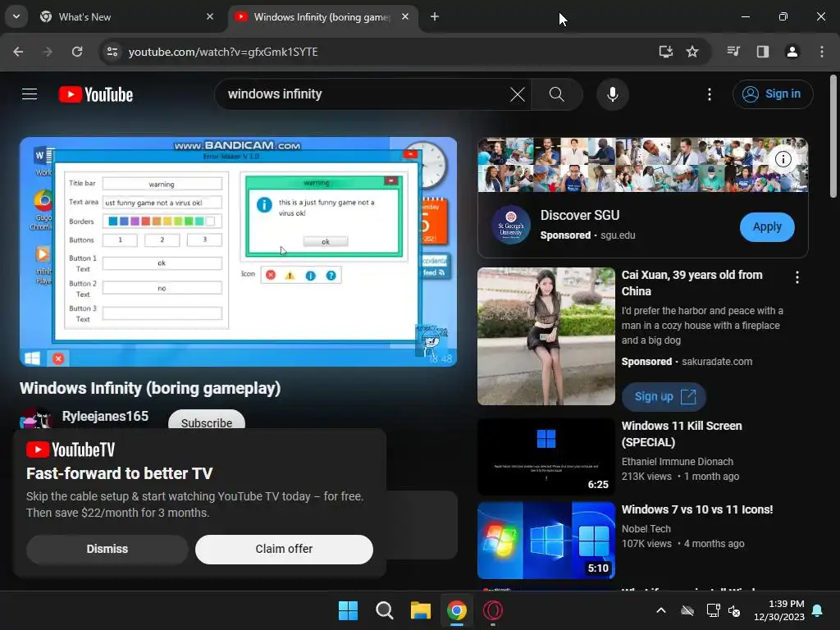Dismiss the YouTube TV offer

tap(107, 549)
